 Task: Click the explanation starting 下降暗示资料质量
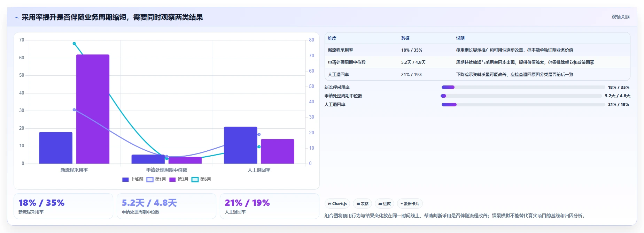pos(514,75)
